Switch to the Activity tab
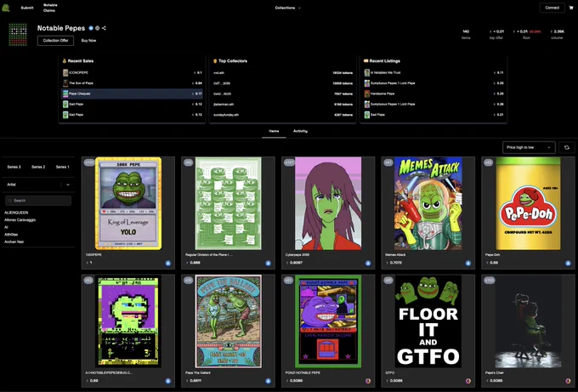Screen dimensions: 578x392 pos(300,131)
